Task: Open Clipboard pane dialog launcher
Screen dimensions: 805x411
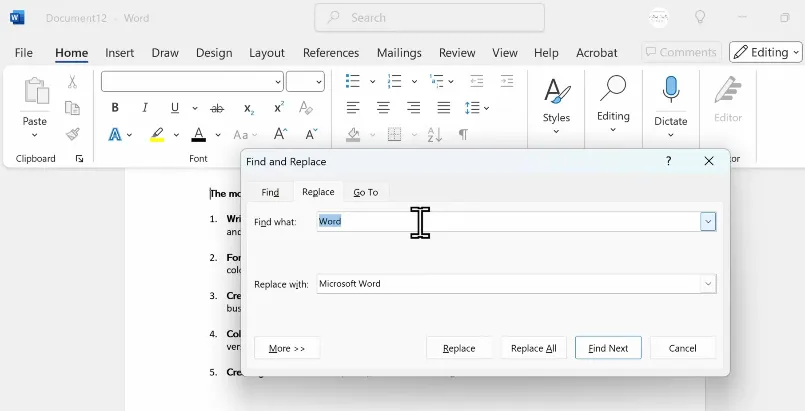Action: click(79, 159)
